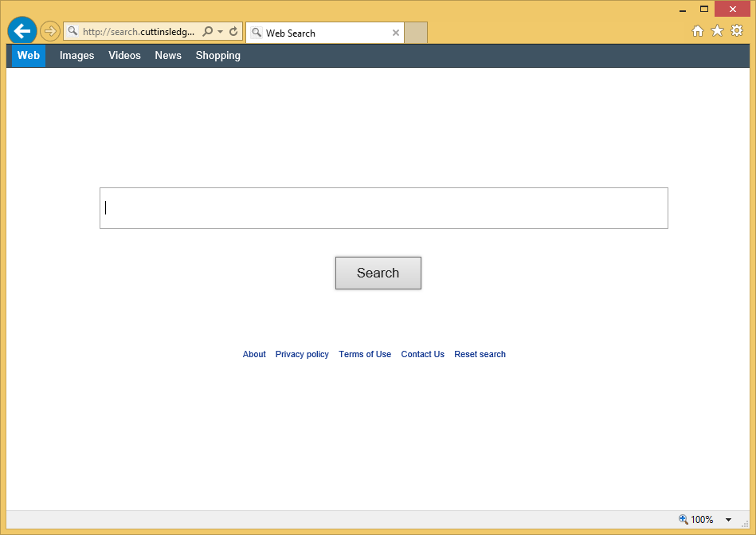Image resolution: width=756 pixels, height=535 pixels.
Task: Select the Shopping search category
Action: point(217,56)
